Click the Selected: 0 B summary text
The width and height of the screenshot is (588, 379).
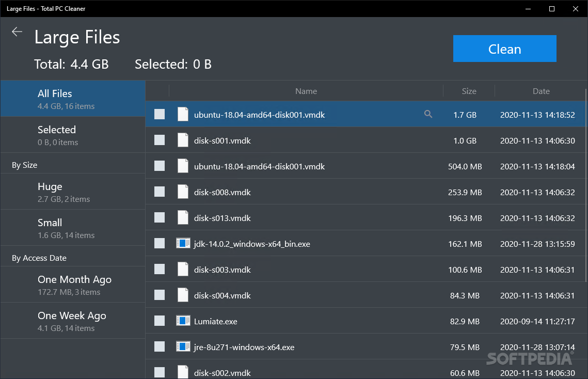coord(173,64)
